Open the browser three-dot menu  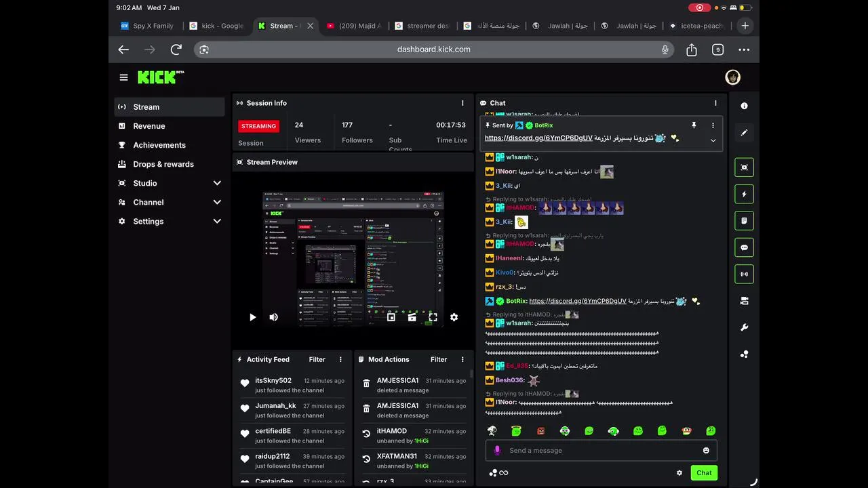(x=744, y=49)
